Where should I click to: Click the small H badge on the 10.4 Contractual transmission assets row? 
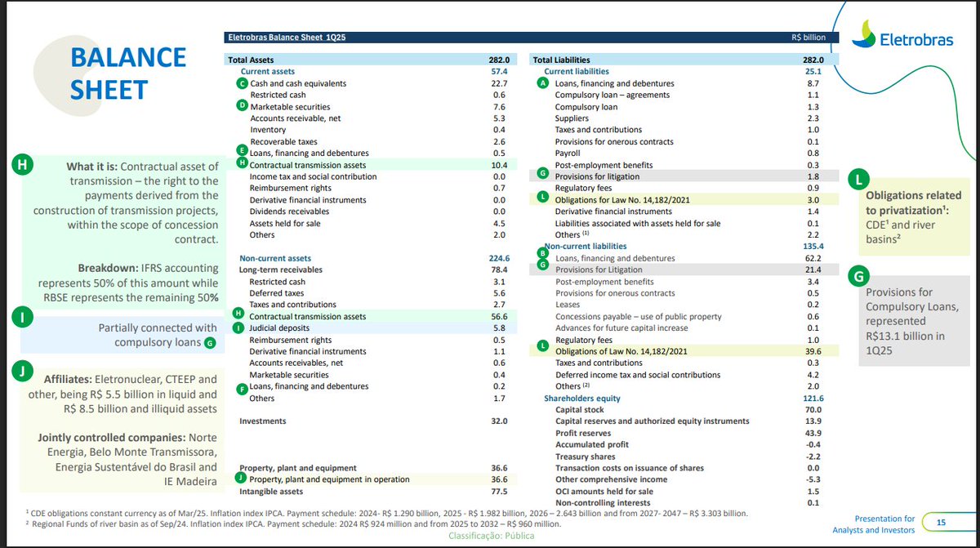[241, 164]
